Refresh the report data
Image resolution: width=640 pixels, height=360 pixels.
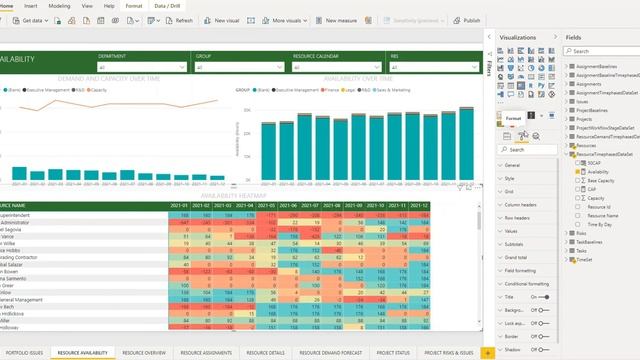pyautogui.click(x=179, y=20)
